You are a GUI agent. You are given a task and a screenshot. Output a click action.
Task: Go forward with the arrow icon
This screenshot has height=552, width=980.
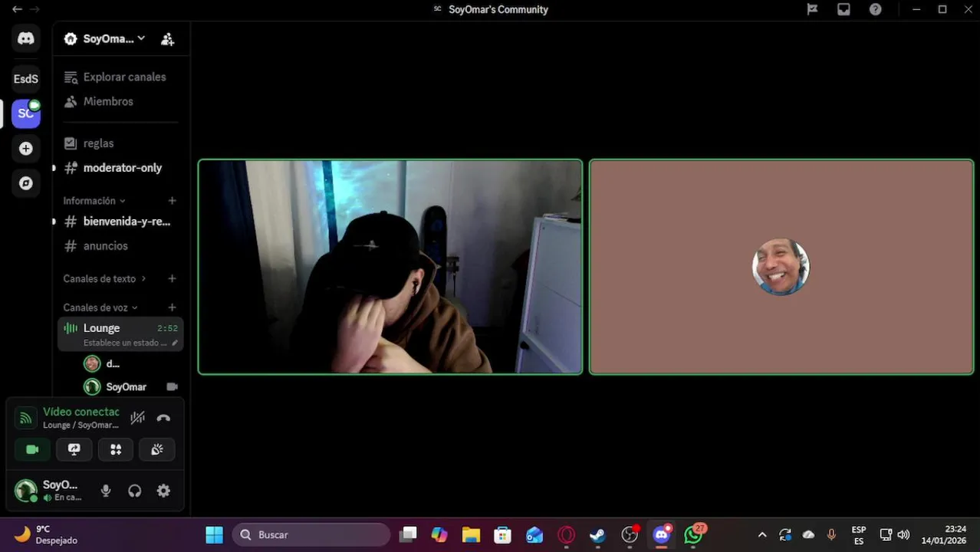[x=35, y=9]
